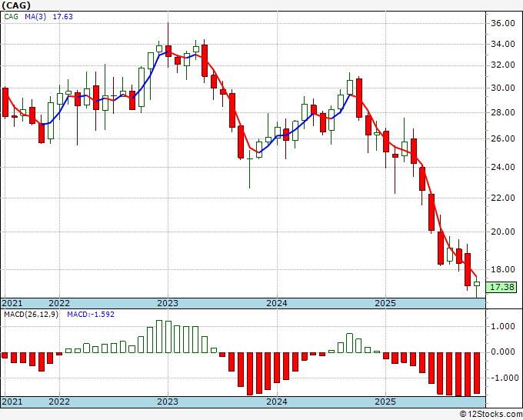Screen dimensions: 523x420
Task: Click the 32.00 price axis label
Action: click(503, 65)
